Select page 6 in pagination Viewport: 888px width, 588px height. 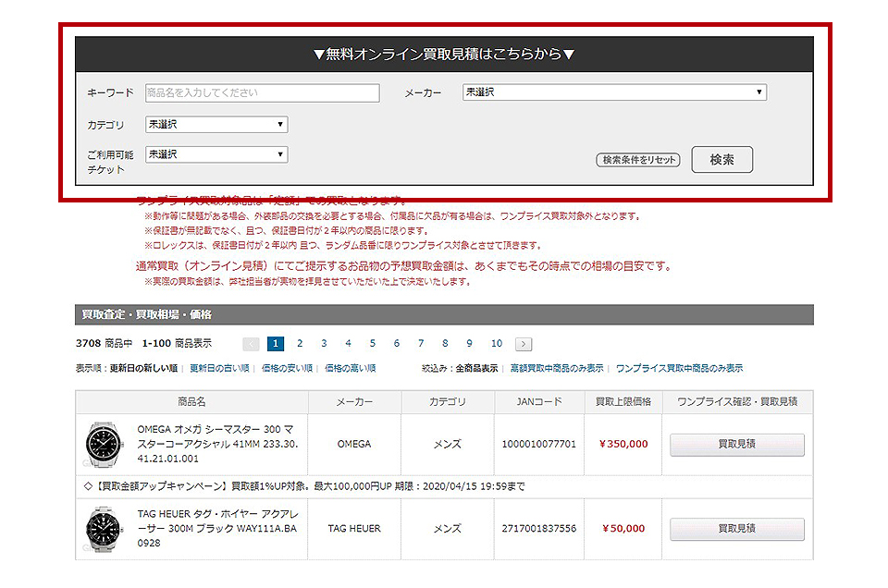pyautogui.click(x=397, y=344)
